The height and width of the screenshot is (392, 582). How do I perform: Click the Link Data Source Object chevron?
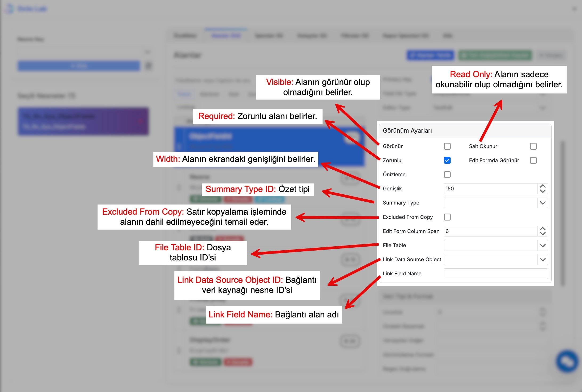pyautogui.click(x=543, y=259)
